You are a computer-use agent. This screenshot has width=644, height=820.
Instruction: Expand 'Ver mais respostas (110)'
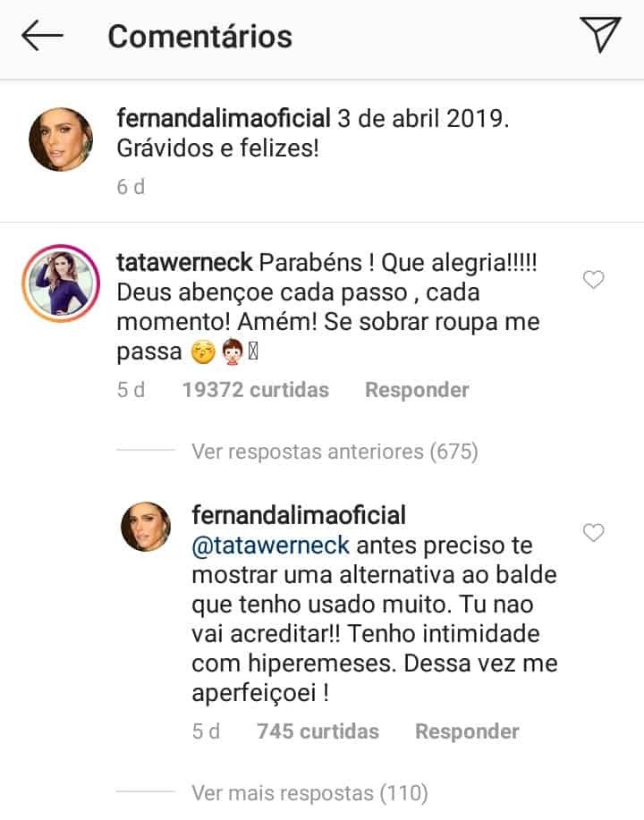pyautogui.click(x=309, y=792)
